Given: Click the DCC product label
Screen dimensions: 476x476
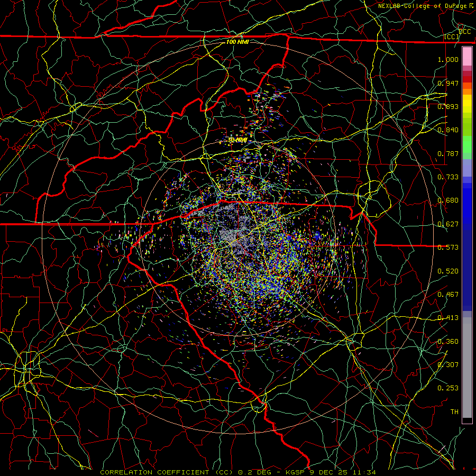Looking at the screenshot, I should pyautogui.click(x=465, y=32).
